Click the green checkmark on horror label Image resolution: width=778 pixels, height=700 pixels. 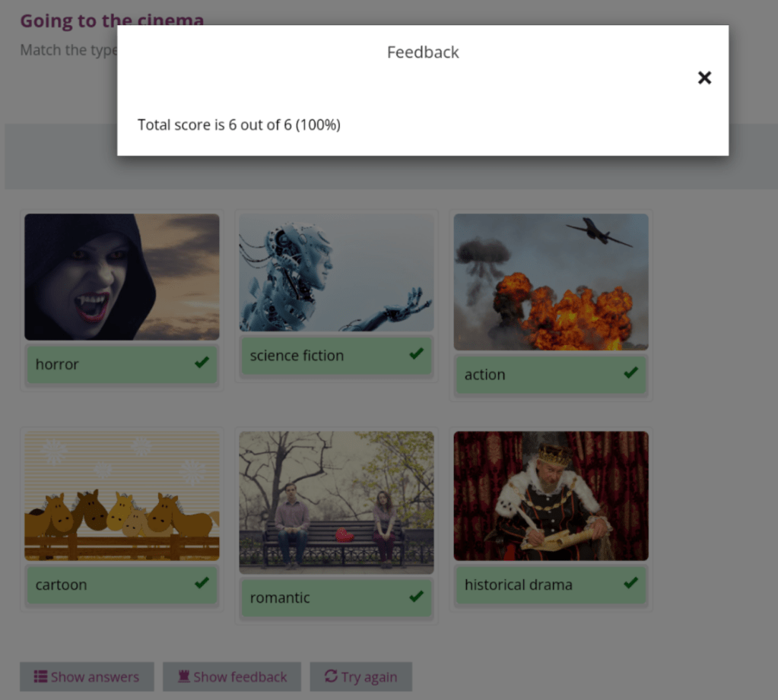tap(202, 363)
